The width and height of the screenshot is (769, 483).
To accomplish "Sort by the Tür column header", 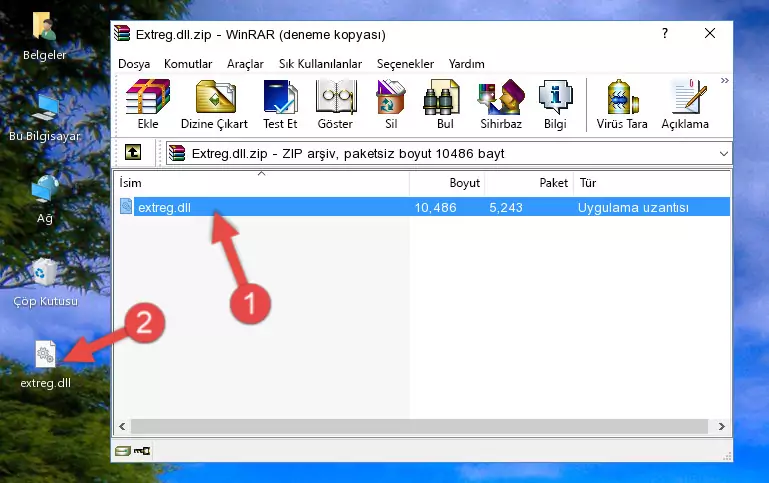I will 652,183.
